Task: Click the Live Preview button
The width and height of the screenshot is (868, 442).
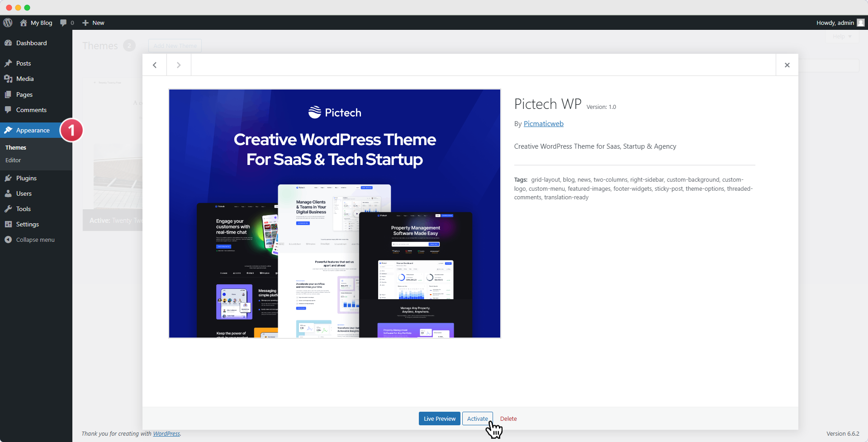Action: (x=440, y=418)
